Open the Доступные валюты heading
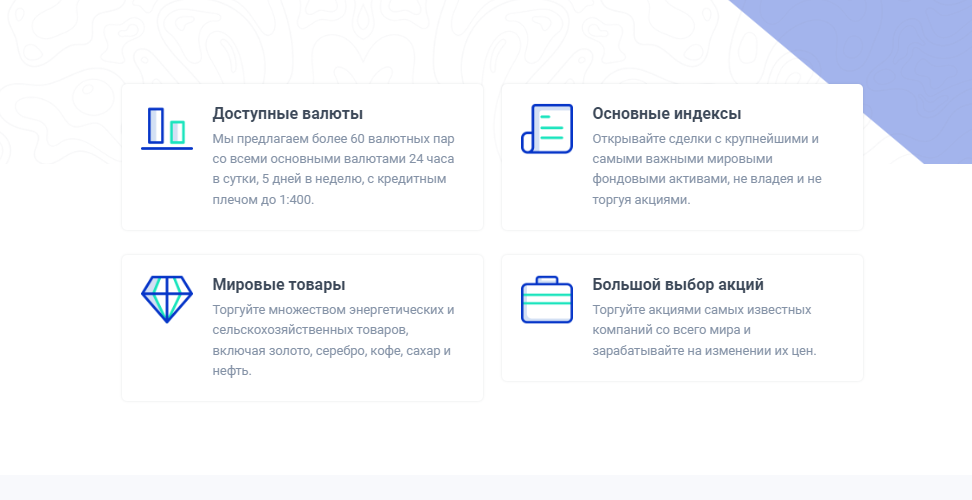 pyautogui.click(x=287, y=114)
